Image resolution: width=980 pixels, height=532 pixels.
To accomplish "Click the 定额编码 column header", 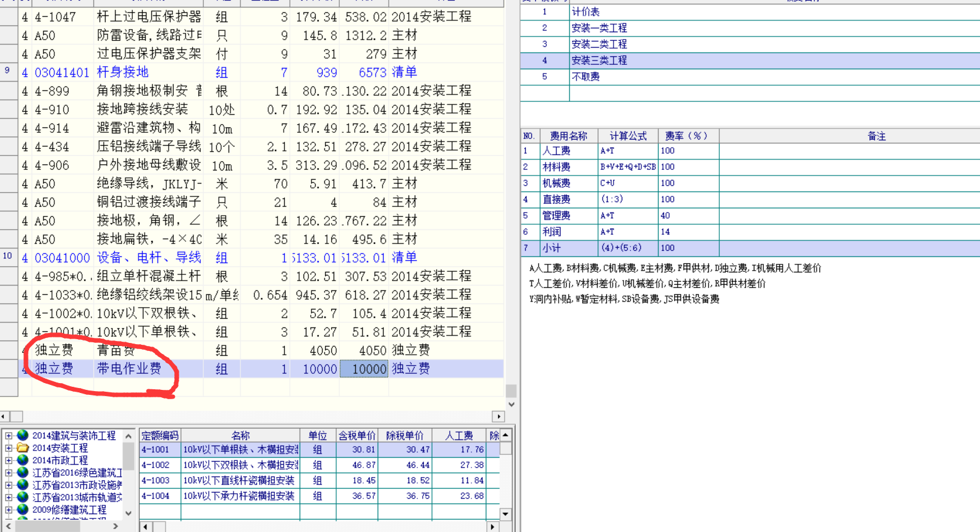I will [160, 436].
